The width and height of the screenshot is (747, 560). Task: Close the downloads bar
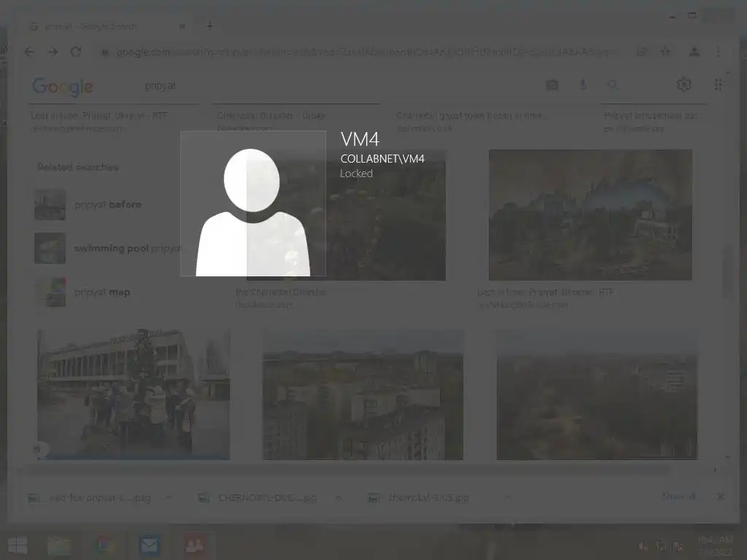721,497
